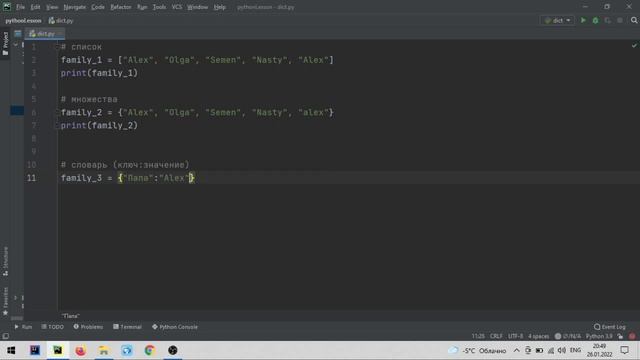Open the Terminal tool window

tap(127, 327)
